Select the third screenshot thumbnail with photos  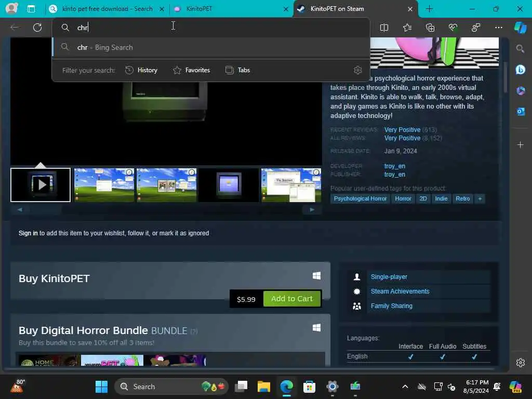(x=166, y=185)
